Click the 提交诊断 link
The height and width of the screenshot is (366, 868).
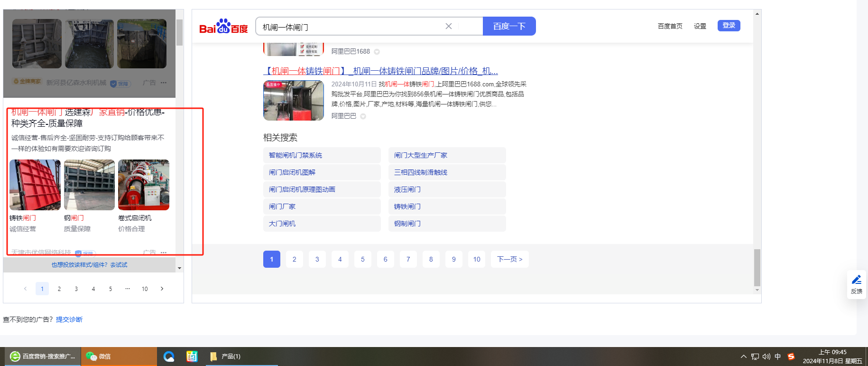point(69,319)
